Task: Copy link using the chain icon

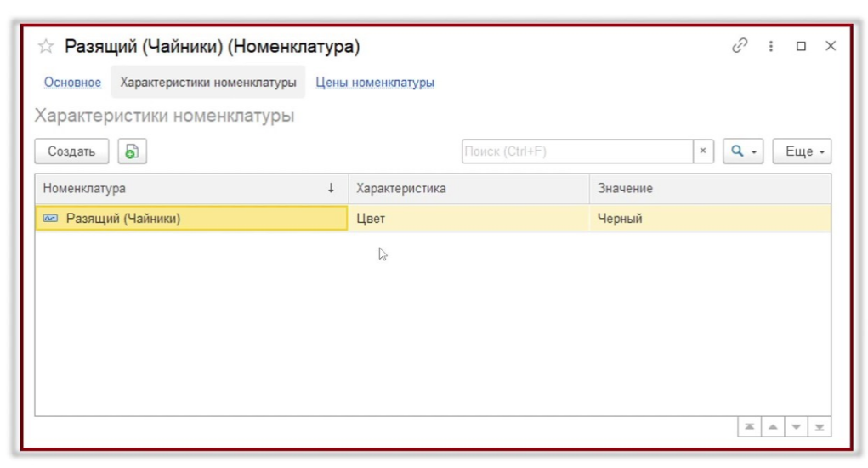Action: click(x=740, y=45)
